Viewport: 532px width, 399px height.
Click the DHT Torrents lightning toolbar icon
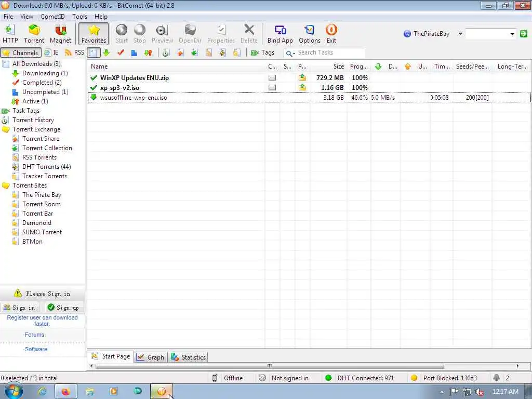pos(222,52)
